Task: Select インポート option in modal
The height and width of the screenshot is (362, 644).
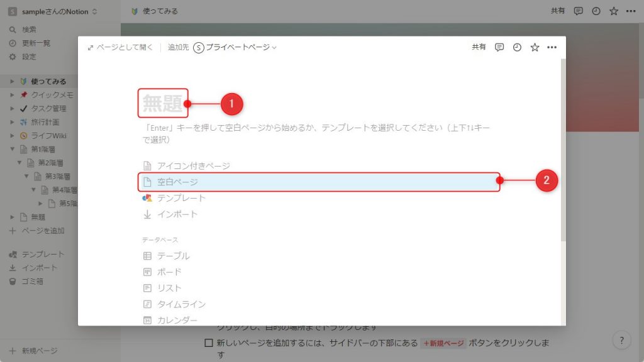Action: 319,214
